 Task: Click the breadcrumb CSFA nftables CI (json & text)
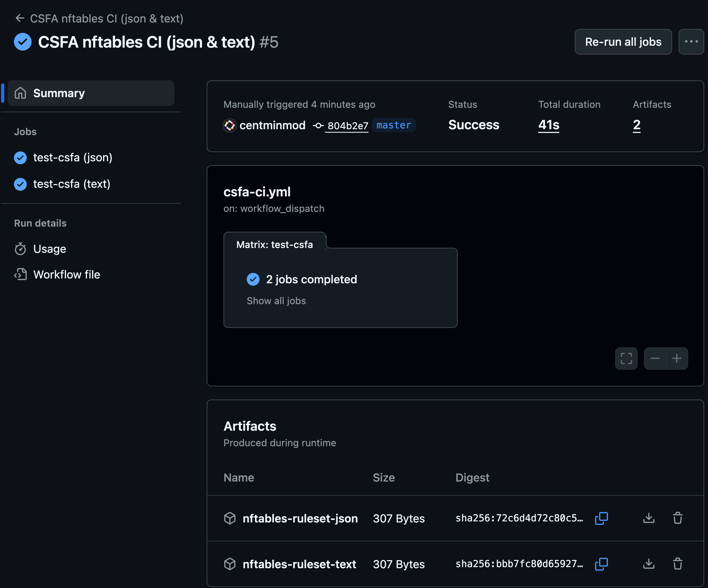106,18
